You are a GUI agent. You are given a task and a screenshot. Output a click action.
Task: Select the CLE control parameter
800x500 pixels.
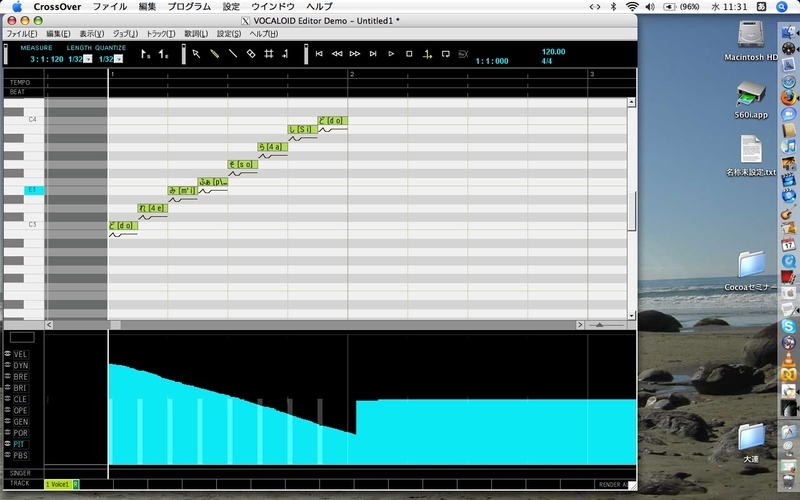[20, 399]
